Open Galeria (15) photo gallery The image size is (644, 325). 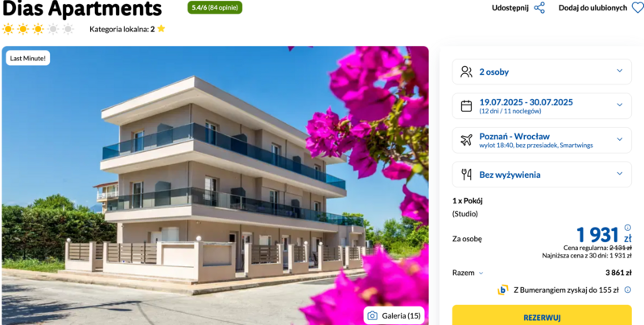click(394, 315)
